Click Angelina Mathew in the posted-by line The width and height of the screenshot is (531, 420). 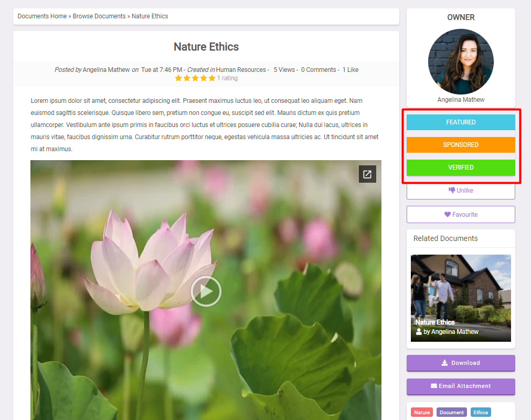[107, 70]
